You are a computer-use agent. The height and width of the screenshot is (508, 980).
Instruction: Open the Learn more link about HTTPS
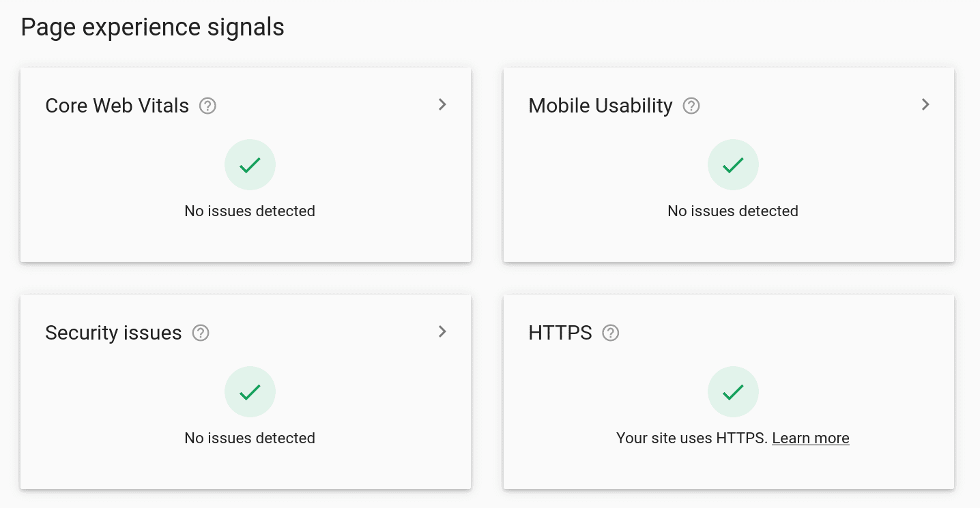tap(811, 438)
